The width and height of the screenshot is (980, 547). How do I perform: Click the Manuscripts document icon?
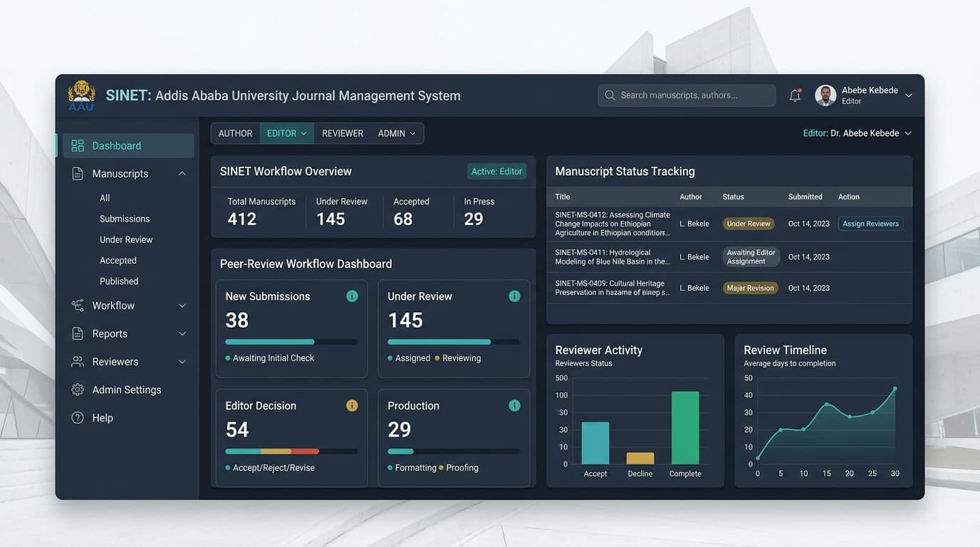[78, 174]
